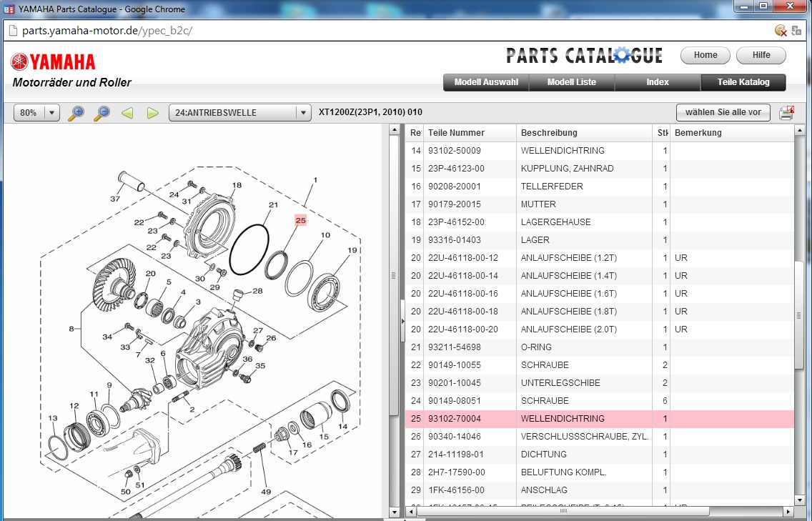Click the zoom out magnifier icon
The width and height of the screenshot is (812, 521).
click(102, 113)
